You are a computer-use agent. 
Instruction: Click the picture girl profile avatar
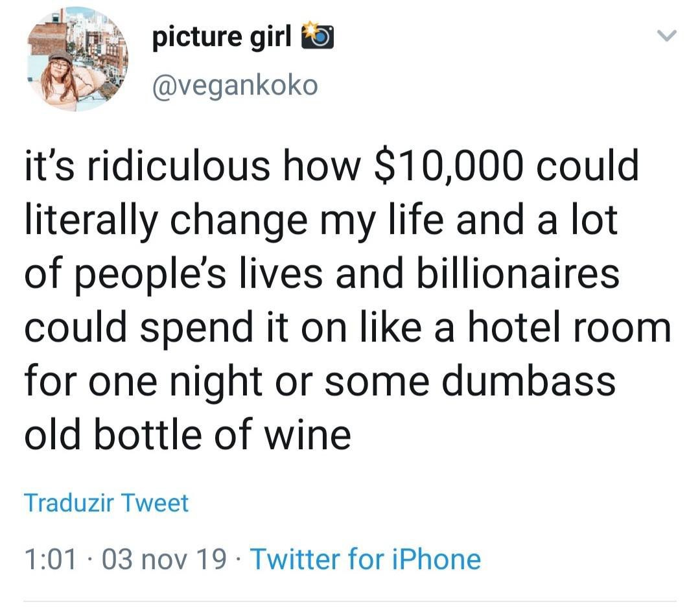(78, 59)
